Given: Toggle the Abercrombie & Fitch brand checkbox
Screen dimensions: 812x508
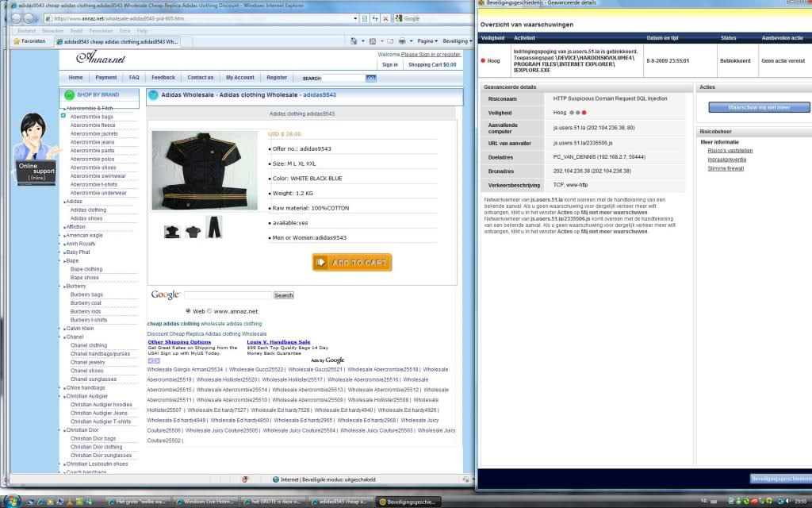Looking at the screenshot, I should pos(63,116).
